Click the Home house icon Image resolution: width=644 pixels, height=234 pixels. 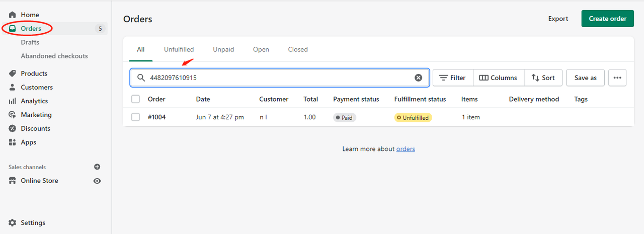[x=13, y=15]
